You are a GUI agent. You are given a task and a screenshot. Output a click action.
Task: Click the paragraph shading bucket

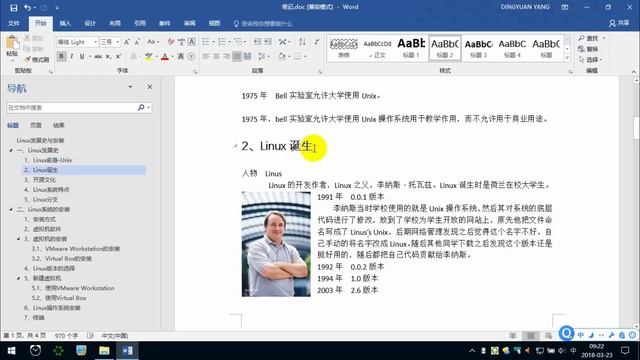click(282, 56)
